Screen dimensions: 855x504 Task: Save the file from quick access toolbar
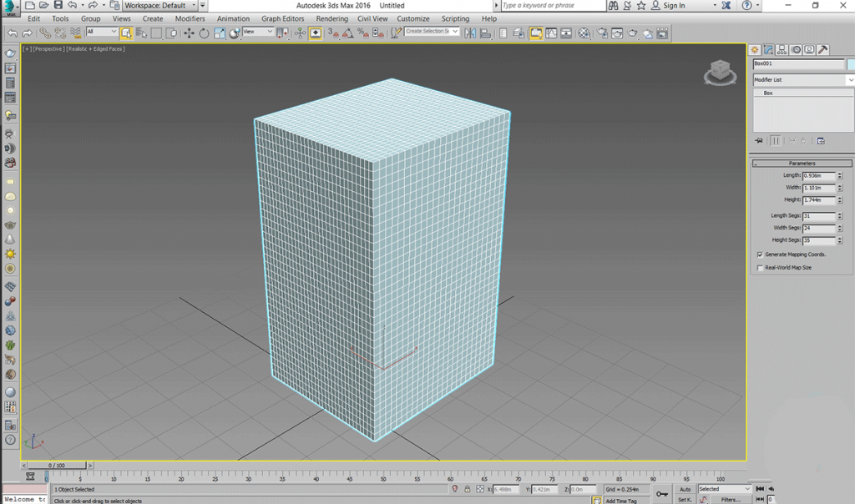[58, 6]
